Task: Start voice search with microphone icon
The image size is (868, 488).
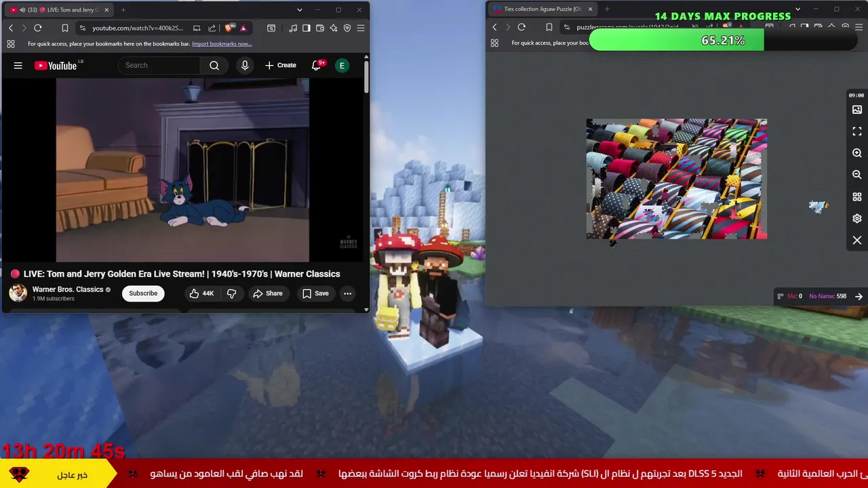Action: pyautogui.click(x=245, y=65)
